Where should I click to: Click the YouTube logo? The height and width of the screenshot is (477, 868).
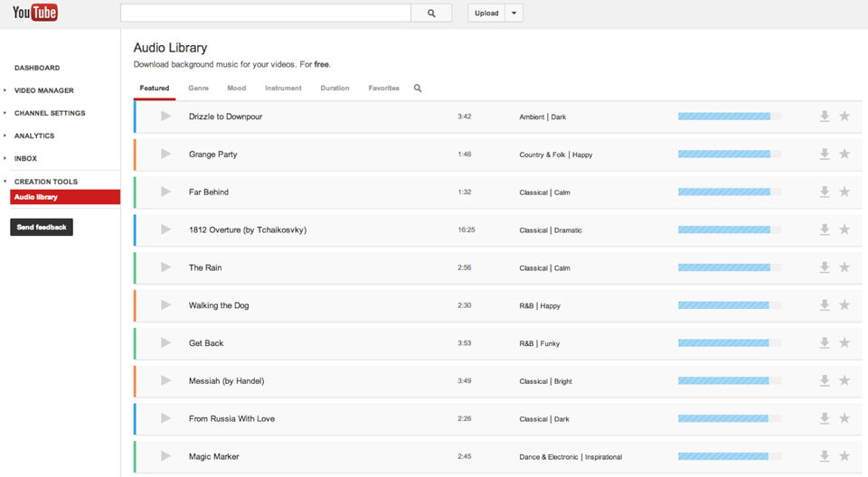[x=35, y=13]
